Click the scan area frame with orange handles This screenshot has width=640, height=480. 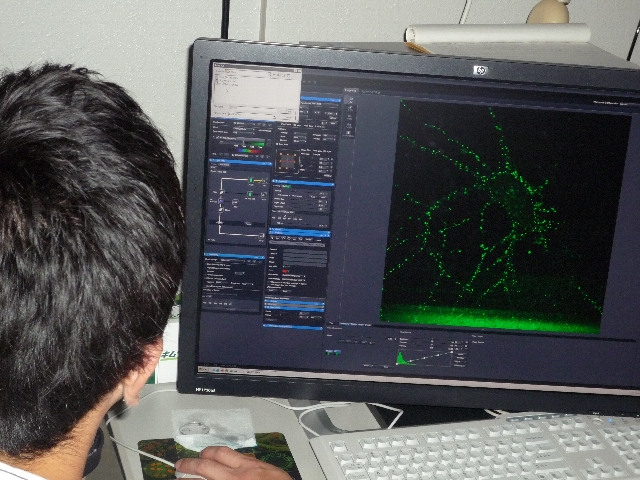pos(287,162)
